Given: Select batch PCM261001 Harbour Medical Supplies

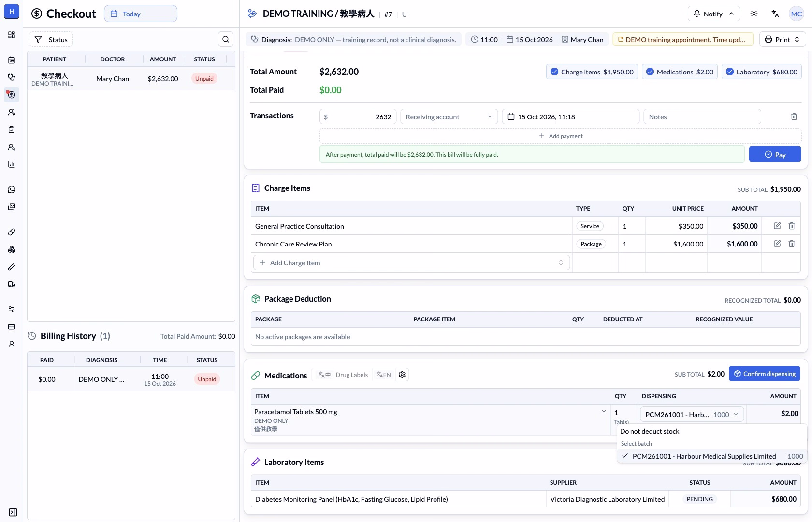Looking at the screenshot, I should click(712, 456).
